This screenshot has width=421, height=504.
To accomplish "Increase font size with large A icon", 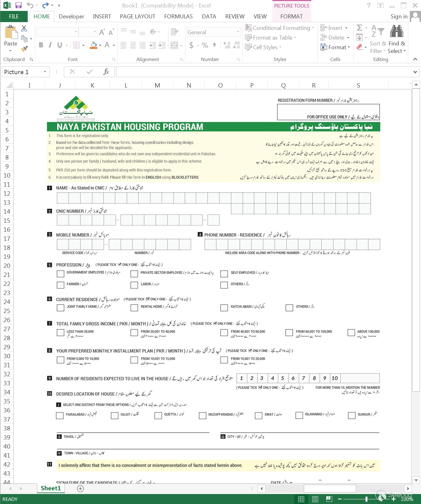I will (102, 32).
